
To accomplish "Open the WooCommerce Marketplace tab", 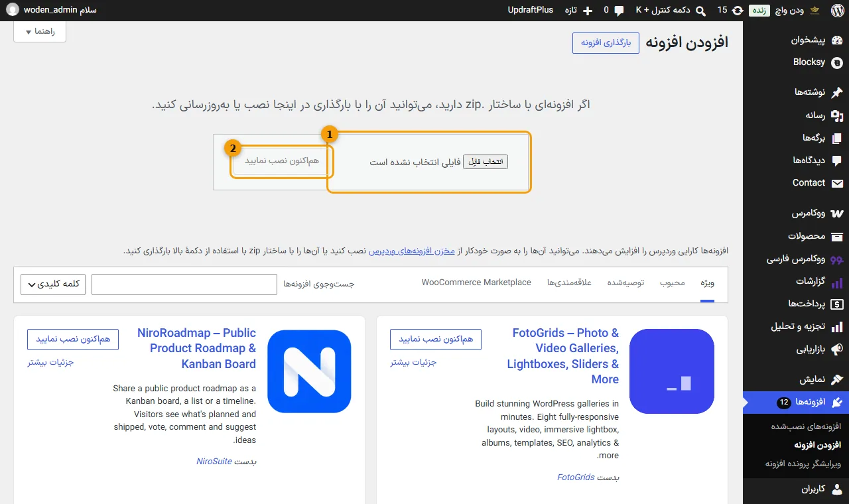I will pyautogui.click(x=476, y=283).
